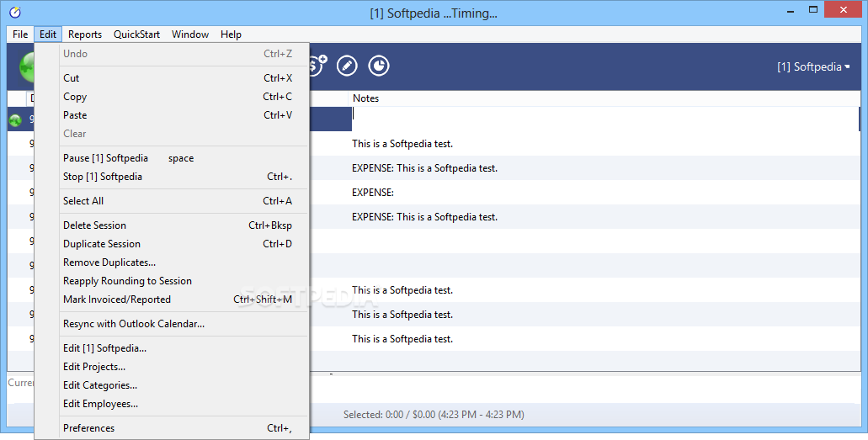Screen dimensions: 868x440
Task: Open Edit Projects... menu item
Action: [x=172, y=367]
